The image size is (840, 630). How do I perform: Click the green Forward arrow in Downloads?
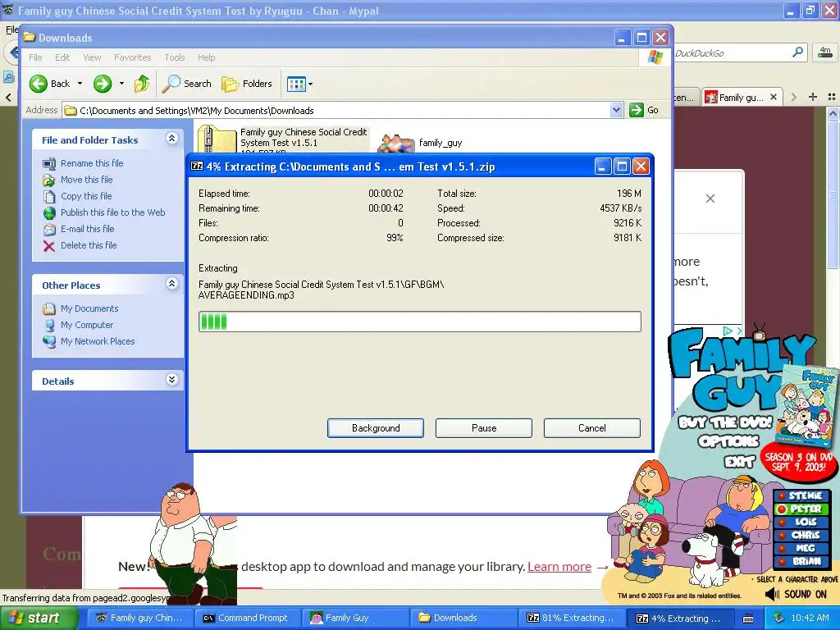click(x=103, y=84)
